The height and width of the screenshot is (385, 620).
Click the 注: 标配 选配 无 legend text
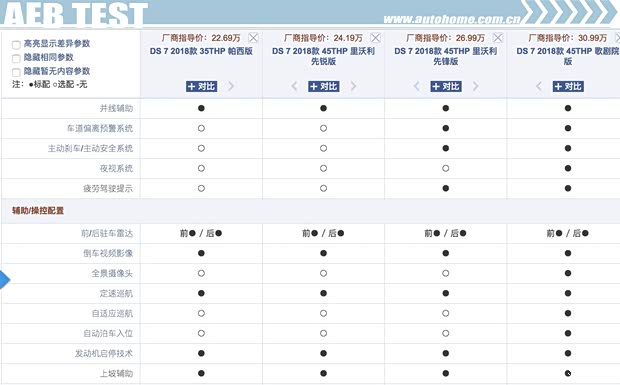pos(49,85)
